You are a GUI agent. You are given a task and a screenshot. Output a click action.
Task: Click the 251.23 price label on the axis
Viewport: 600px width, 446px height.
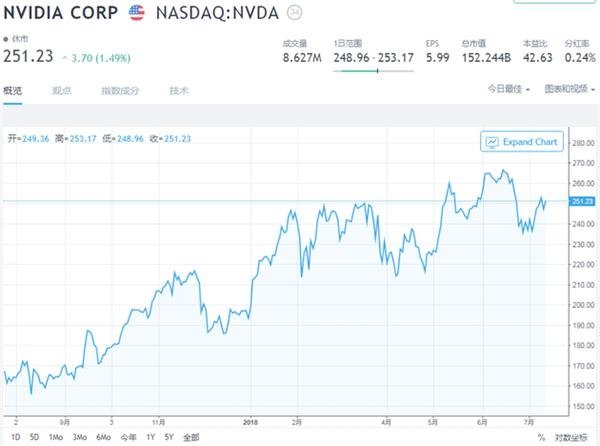582,201
